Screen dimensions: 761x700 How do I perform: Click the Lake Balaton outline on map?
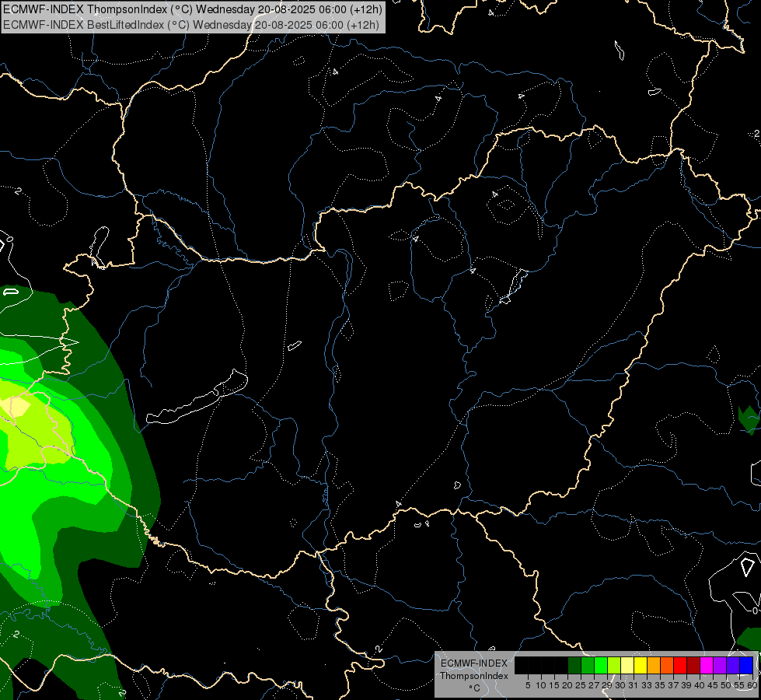pyautogui.click(x=197, y=397)
